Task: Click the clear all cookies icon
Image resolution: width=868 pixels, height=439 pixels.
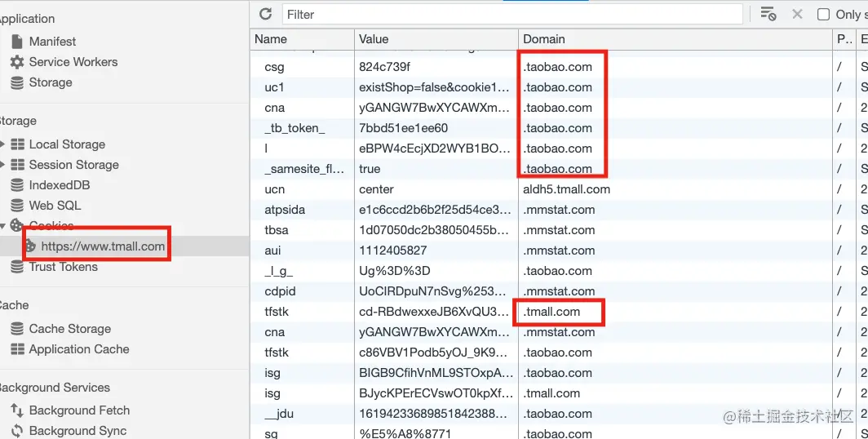Action: [x=768, y=14]
